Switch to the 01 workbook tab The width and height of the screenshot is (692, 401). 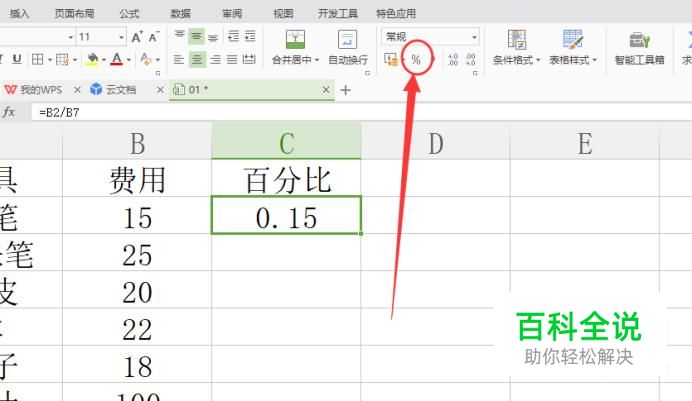252,90
